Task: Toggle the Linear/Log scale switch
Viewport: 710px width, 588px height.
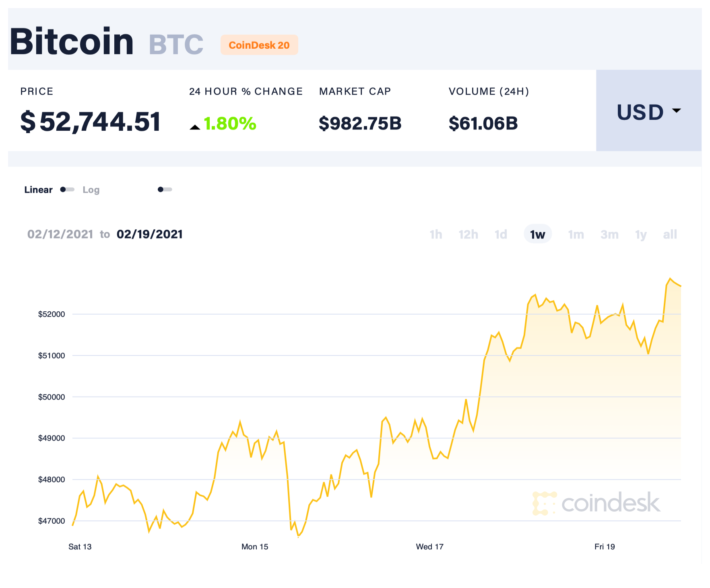Action: [67, 189]
